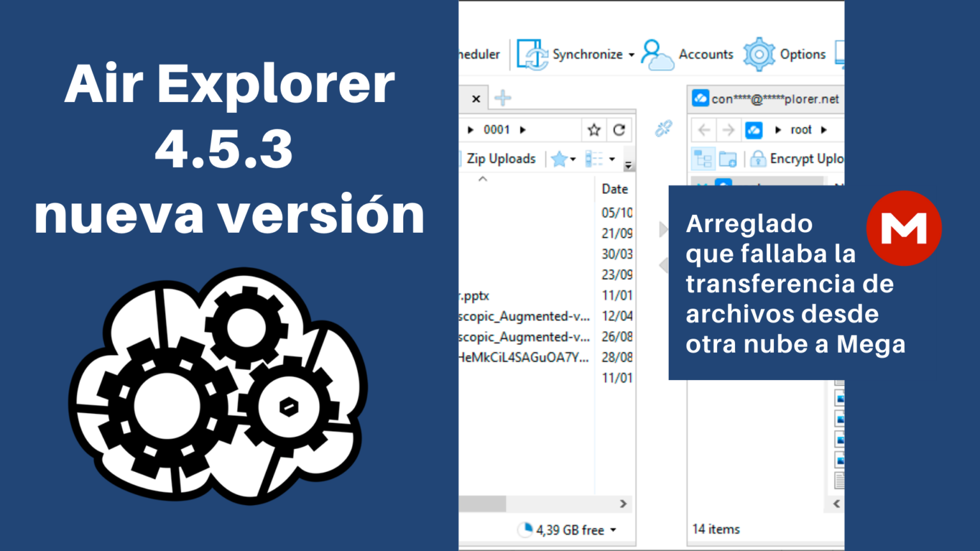This screenshot has height=551, width=980.
Task: Refresh the left pane file list
Action: 619,129
